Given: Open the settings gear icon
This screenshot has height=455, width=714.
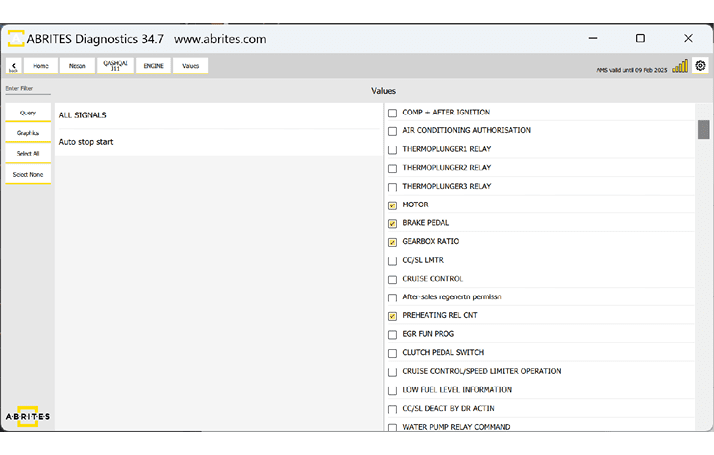Looking at the screenshot, I should coord(700,66).
